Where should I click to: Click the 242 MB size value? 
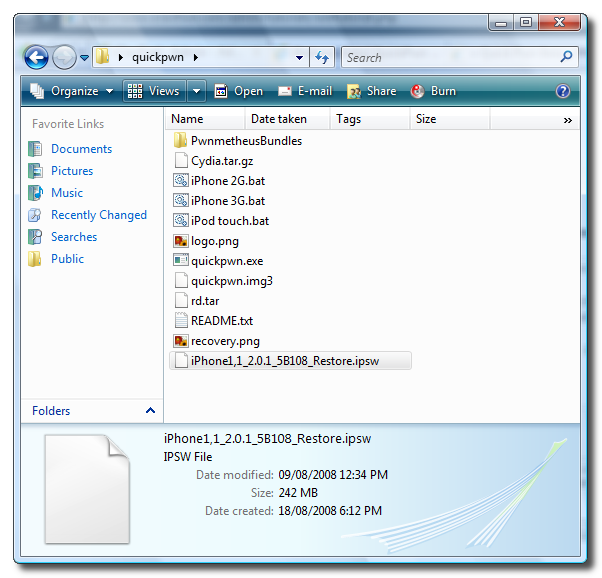[298, 493]
